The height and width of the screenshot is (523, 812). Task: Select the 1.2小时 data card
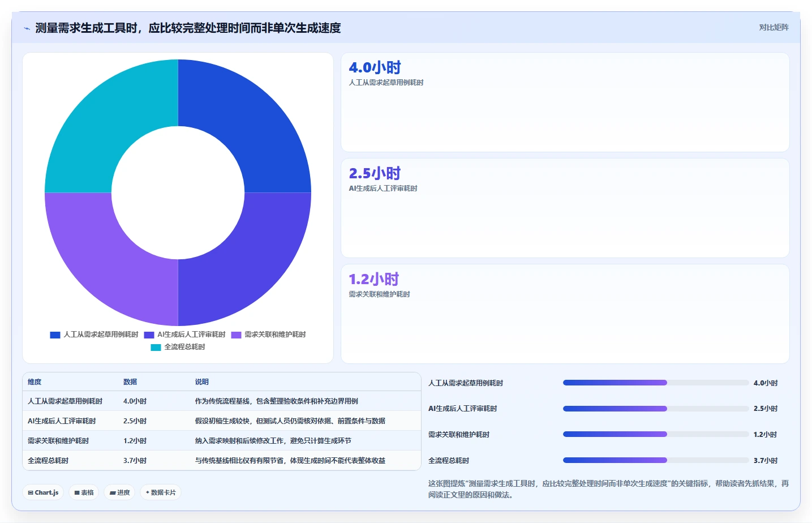tap(565, 314)
